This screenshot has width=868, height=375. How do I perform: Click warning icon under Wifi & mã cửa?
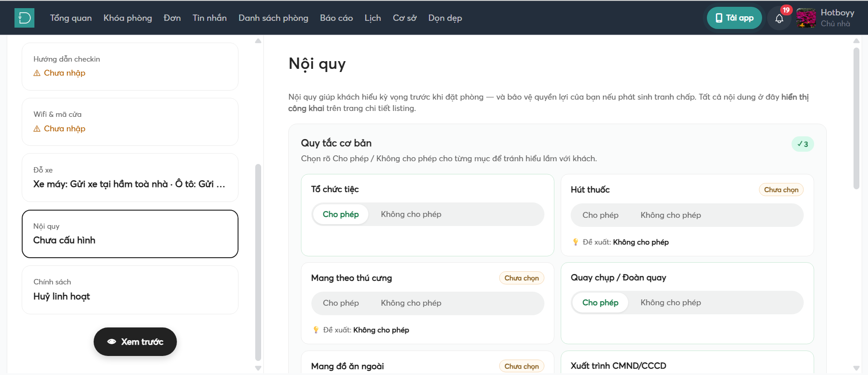click(x=37, y=129)
